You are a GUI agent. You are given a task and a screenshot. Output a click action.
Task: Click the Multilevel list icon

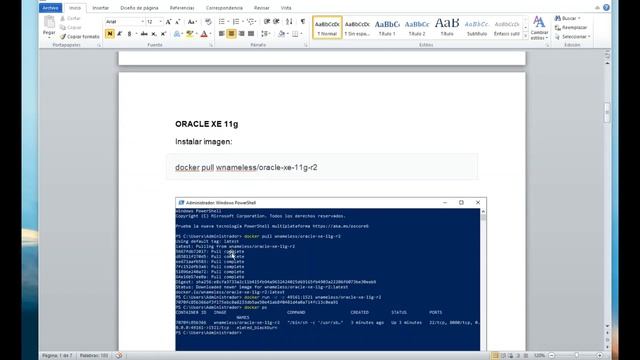251,22
